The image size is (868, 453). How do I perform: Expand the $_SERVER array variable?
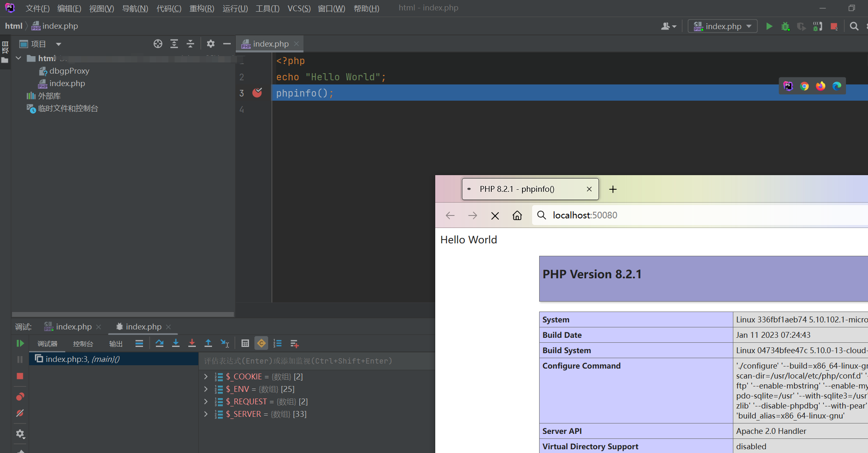coord(206,414)
